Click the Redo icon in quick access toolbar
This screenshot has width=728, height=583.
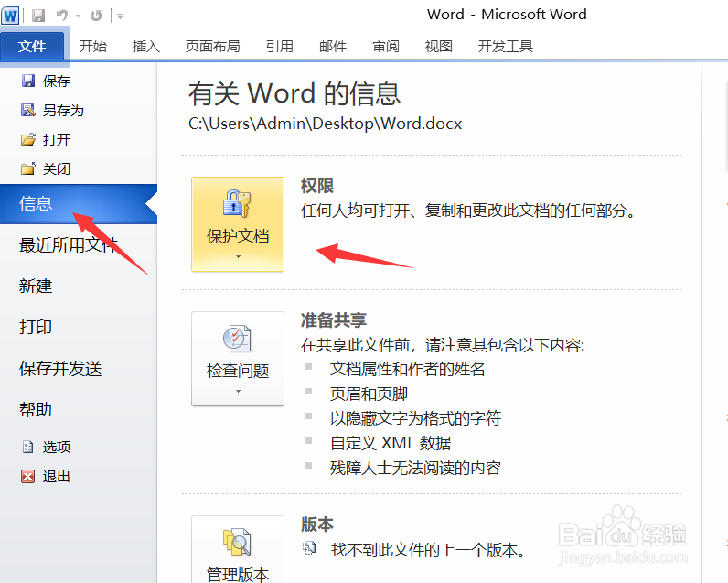[96, 16]
